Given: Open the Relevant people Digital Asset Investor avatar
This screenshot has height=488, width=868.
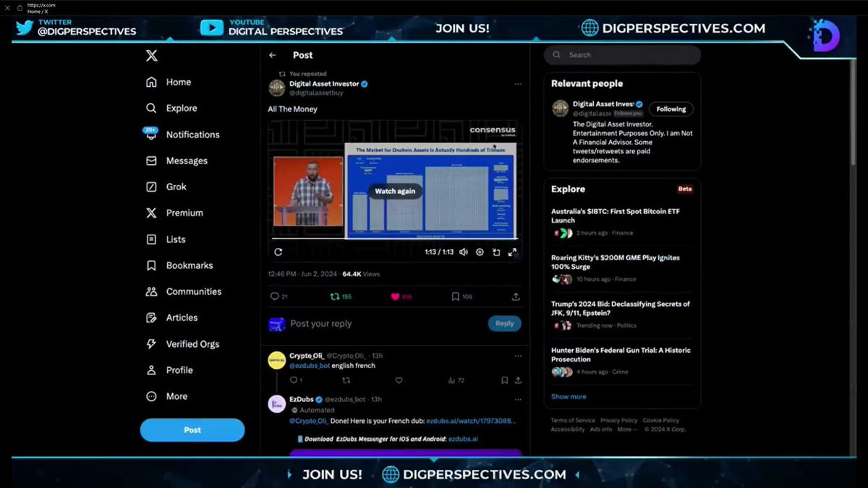Looking at the screenshot, I should (561, 108).
